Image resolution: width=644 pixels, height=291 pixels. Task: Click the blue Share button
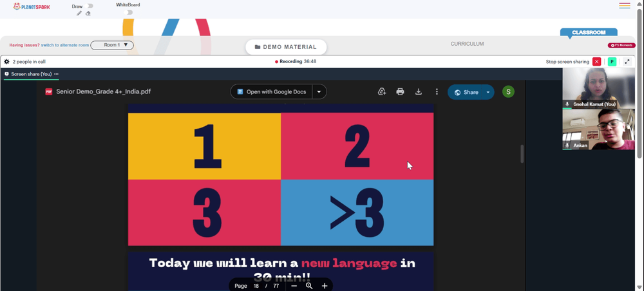(x=466, y=92)
